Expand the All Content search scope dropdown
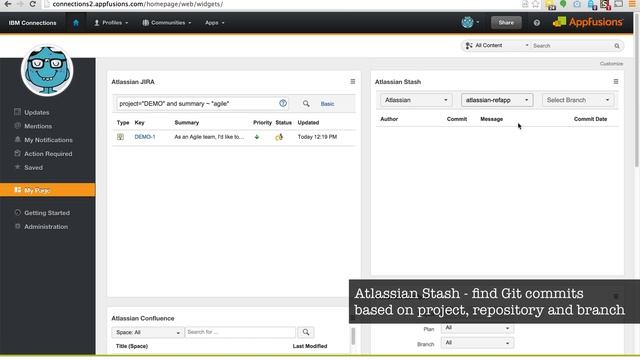640x360 pixels. pyautogui.click(x=498, y=45)
